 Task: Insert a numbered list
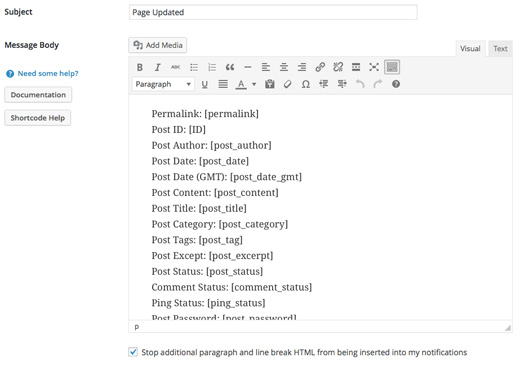tap(212, 67)
